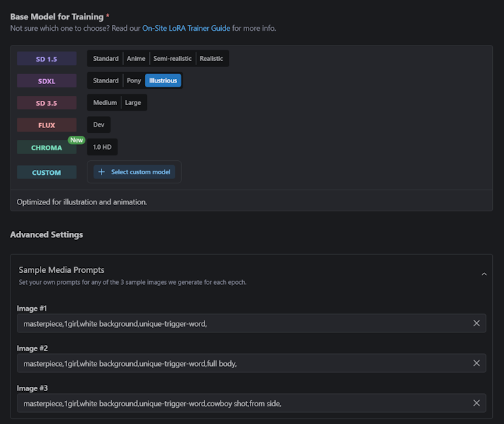Collapse the Sample Media Prompts section
This screenshot has width=504, height=424.
484,274
